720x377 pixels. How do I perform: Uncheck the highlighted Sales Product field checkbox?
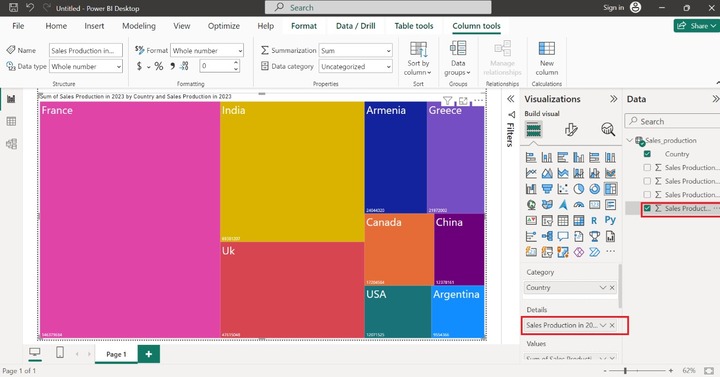(647, 208)
